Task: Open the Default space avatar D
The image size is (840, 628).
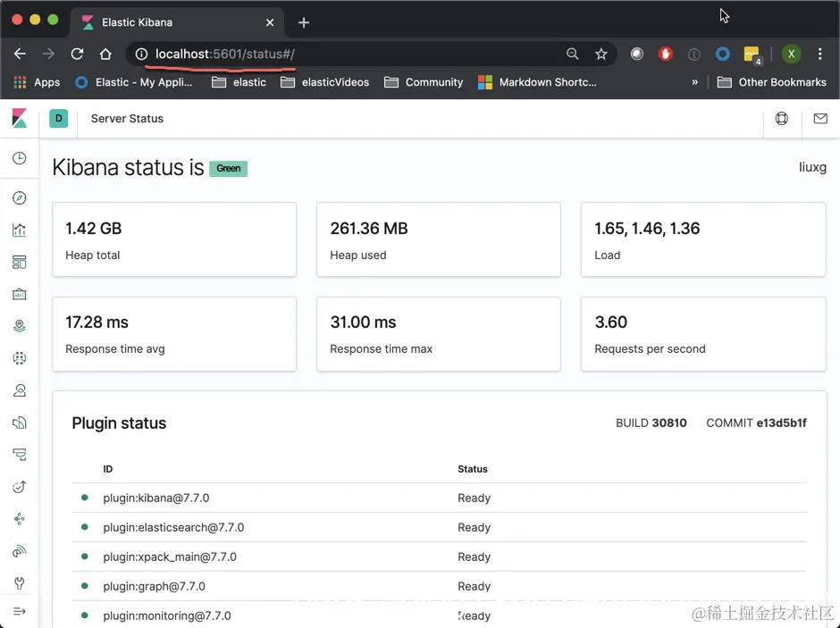Action: tap(58, 118)
